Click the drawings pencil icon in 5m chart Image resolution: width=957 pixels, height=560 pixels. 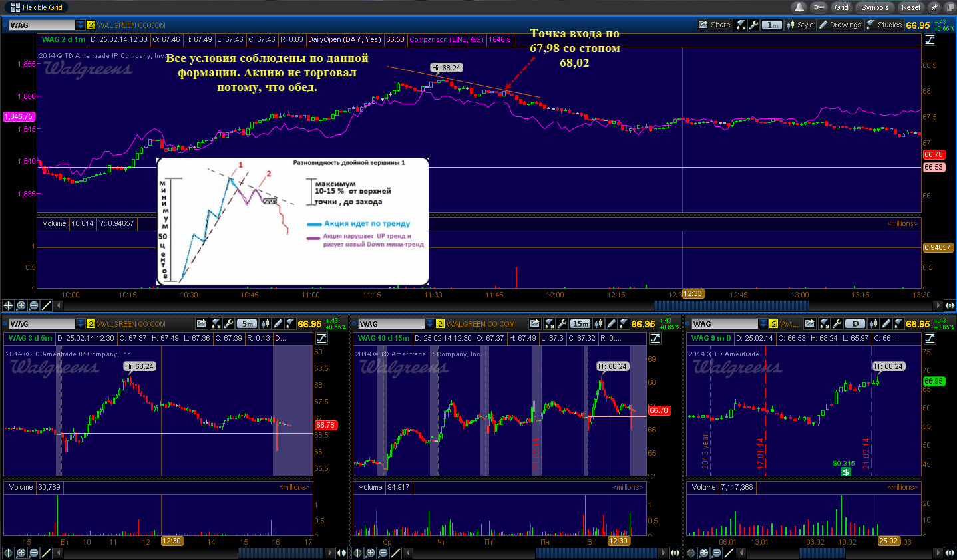click(x=278, y=323)
